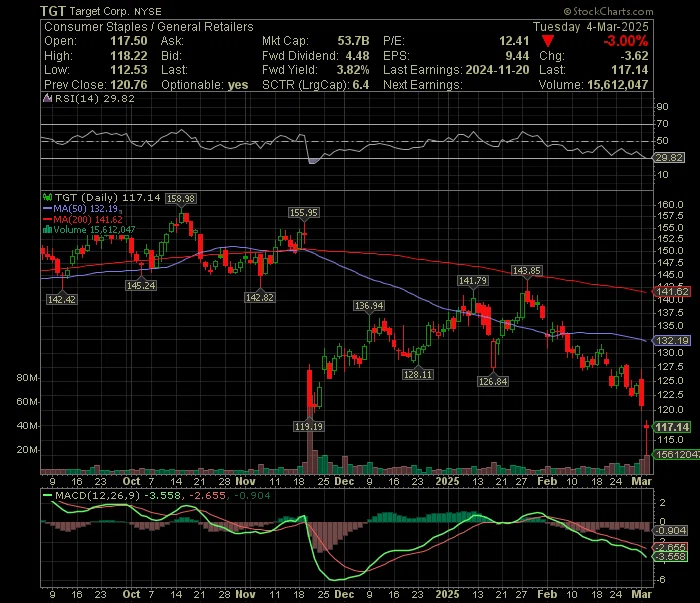700x603 pixels.
Task: Click the 158.98 peak price label
Action: click(181, 199)
